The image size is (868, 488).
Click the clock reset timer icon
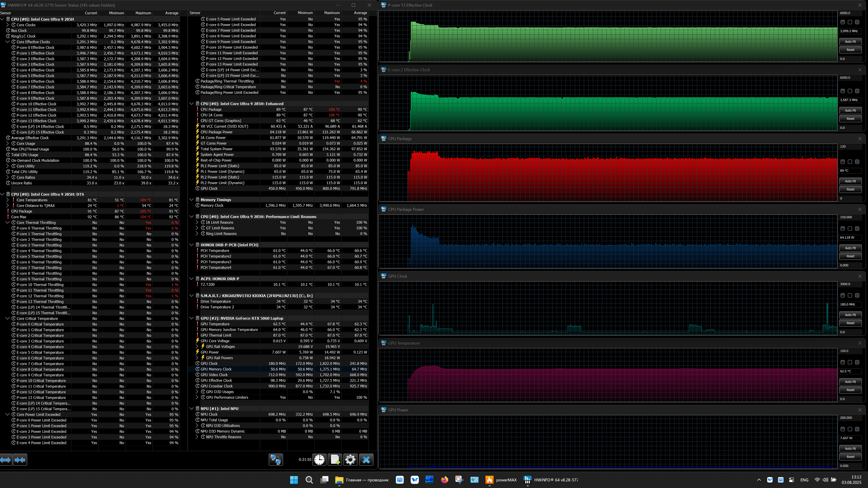pos(319,459)
